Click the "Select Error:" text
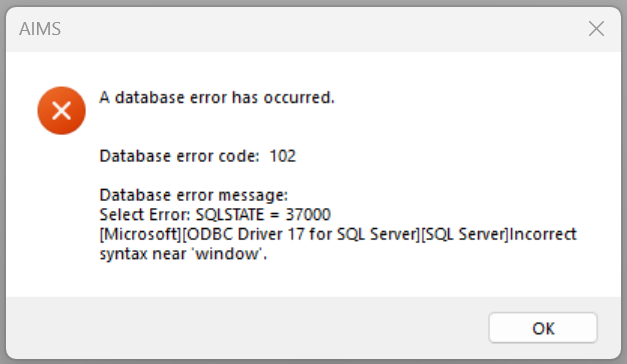 pos(145,215)
